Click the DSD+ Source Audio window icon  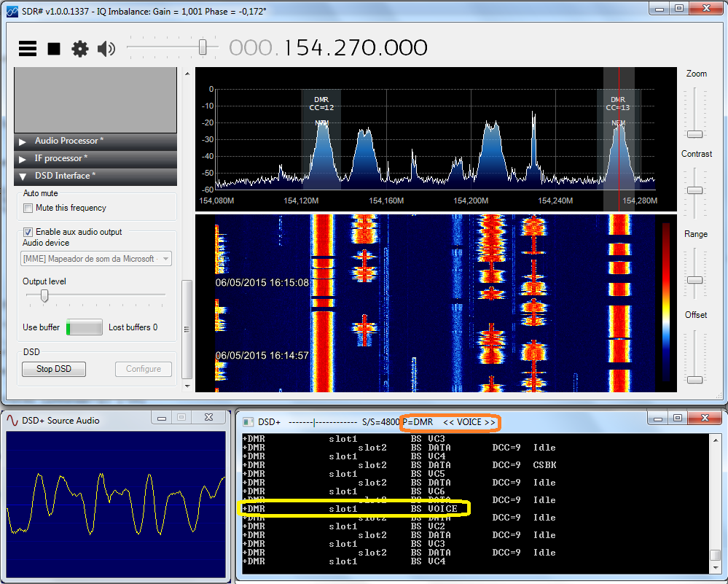(12, 420)
